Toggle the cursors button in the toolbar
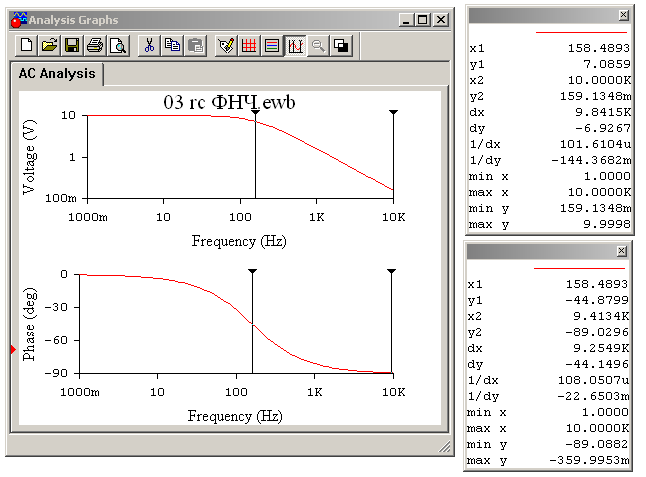Viewport: 646px width, 477px height. pyautogui.click(x=295, y=45)
